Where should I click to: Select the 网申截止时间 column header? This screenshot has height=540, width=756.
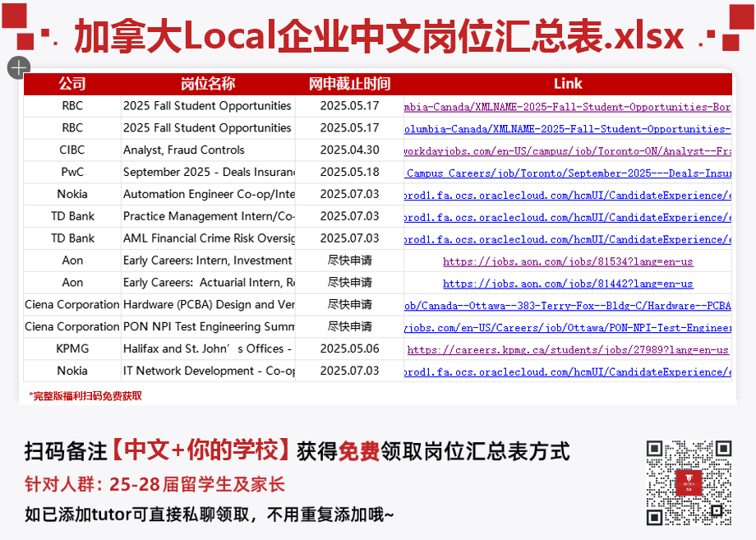coord(349,84)
